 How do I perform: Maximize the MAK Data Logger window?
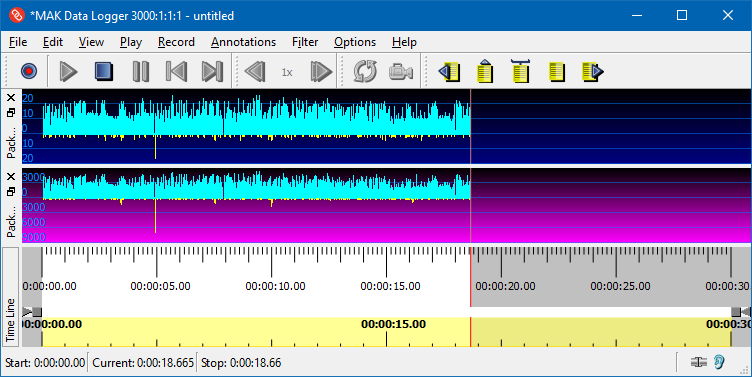tap(682, 15)
